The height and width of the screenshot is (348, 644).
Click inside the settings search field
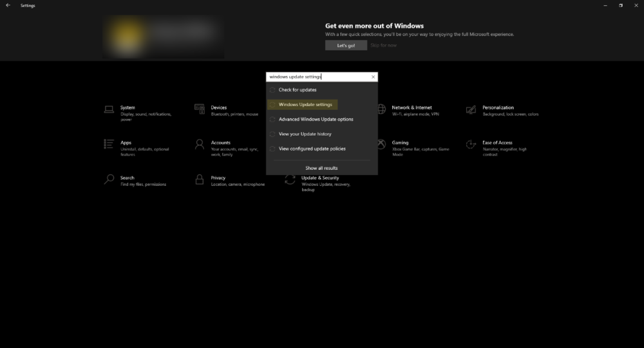(x=316, y=77)
